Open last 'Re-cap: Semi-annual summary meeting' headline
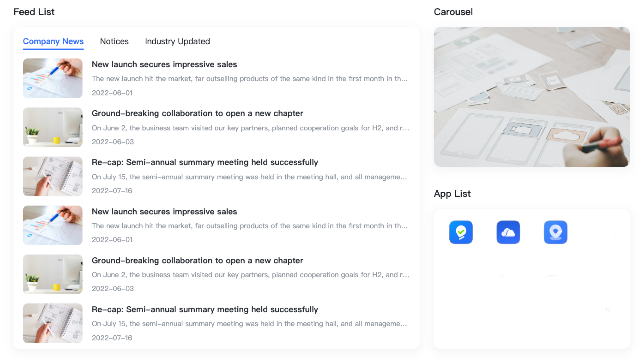The image size is (644, 362). click(x=205, y=310)
